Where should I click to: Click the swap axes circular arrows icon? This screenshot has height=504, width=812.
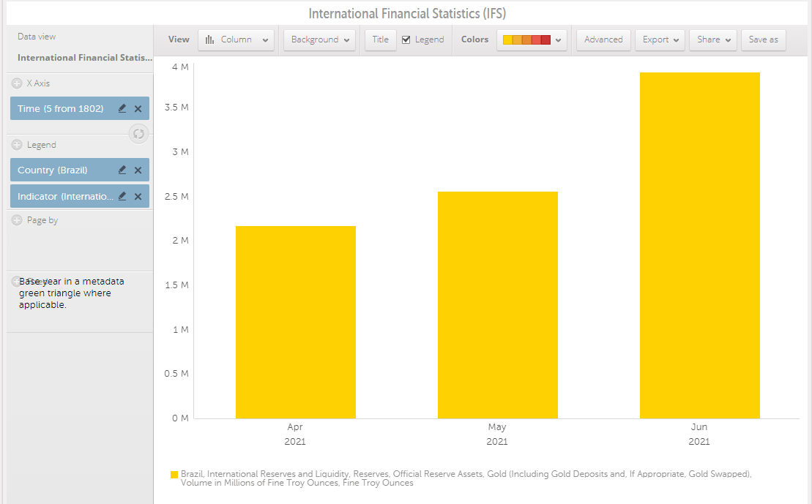[x=138, y=134]
